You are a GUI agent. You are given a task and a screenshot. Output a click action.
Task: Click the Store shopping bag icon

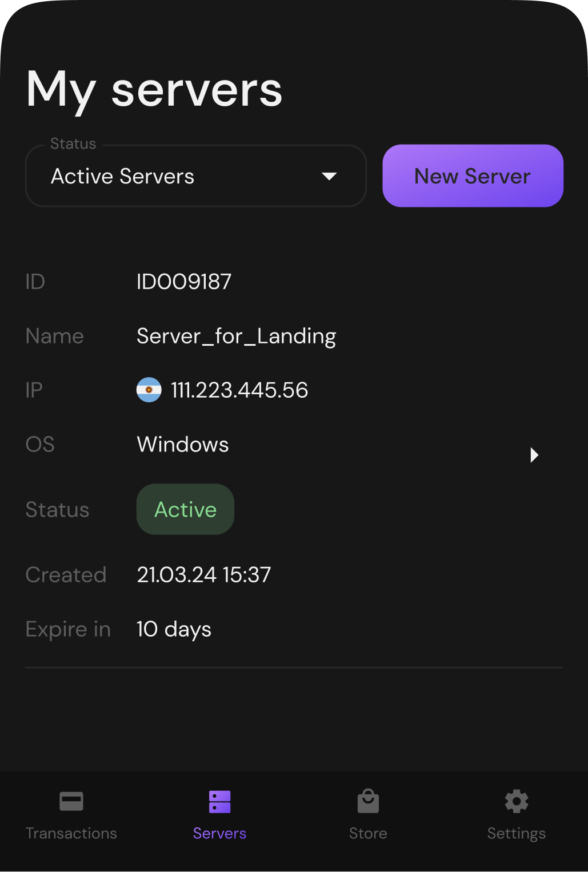click(x=368, y=801)
